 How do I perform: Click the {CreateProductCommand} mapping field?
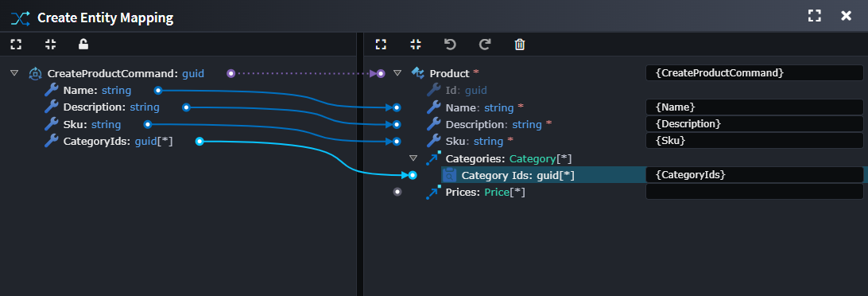[x=754, y=72]
